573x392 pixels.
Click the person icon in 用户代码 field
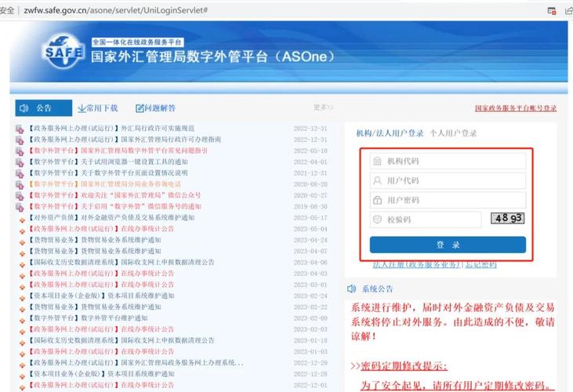(377, 180)
